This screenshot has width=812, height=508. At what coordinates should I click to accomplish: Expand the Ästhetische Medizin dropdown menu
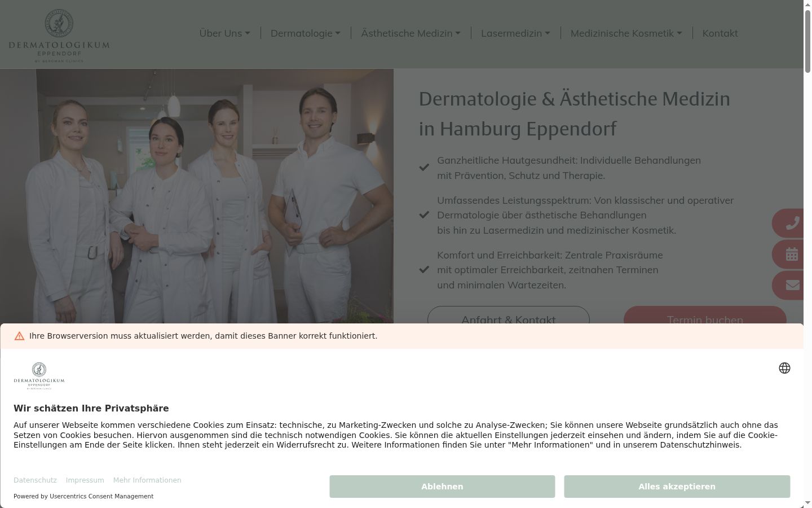click(411, 33)
